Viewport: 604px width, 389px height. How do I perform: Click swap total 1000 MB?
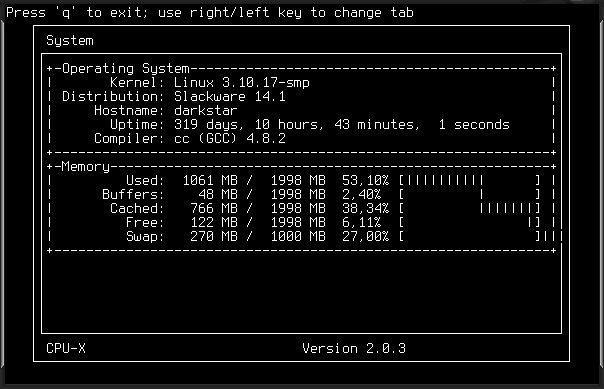(x=298, y=236)
